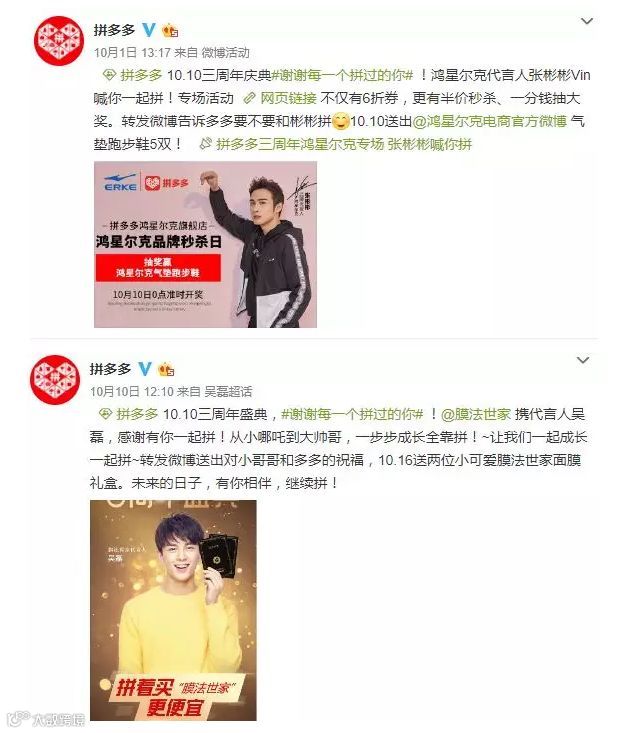
Task: Click the super-topic icon before 拼多多三周年鸿星尔克专场
Action: [206, 144]
